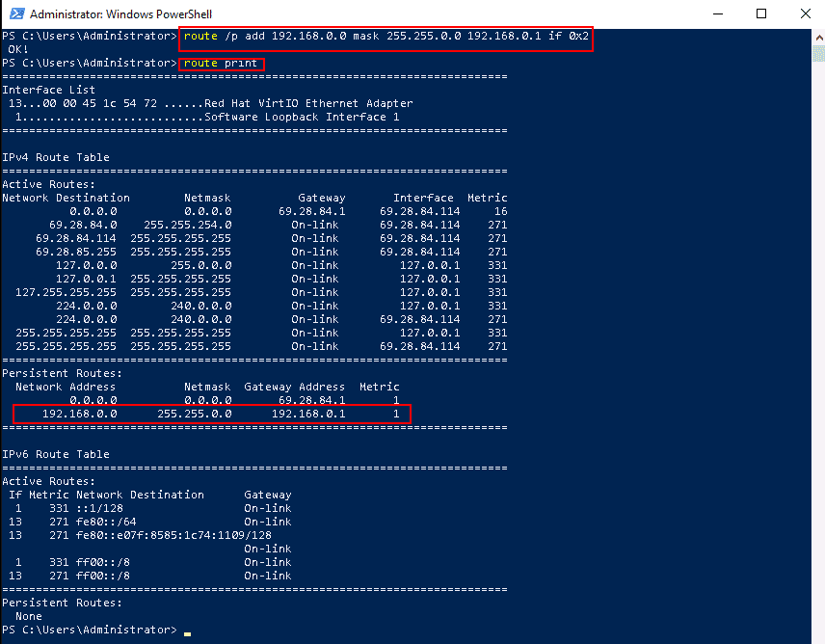Click destination '127.0.0.0' row
This screenshot has width=825, height=644.
[x=87, y=266]
